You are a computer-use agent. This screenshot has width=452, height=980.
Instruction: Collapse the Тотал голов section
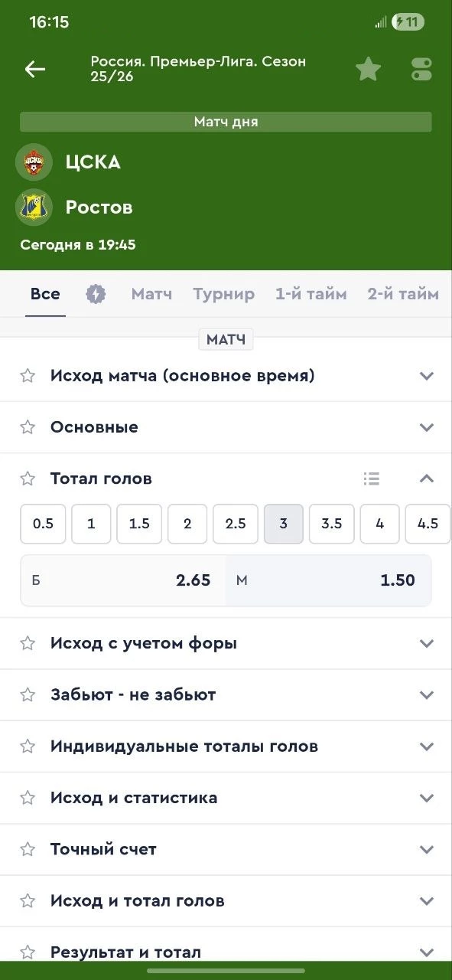[x=426, y=478]
